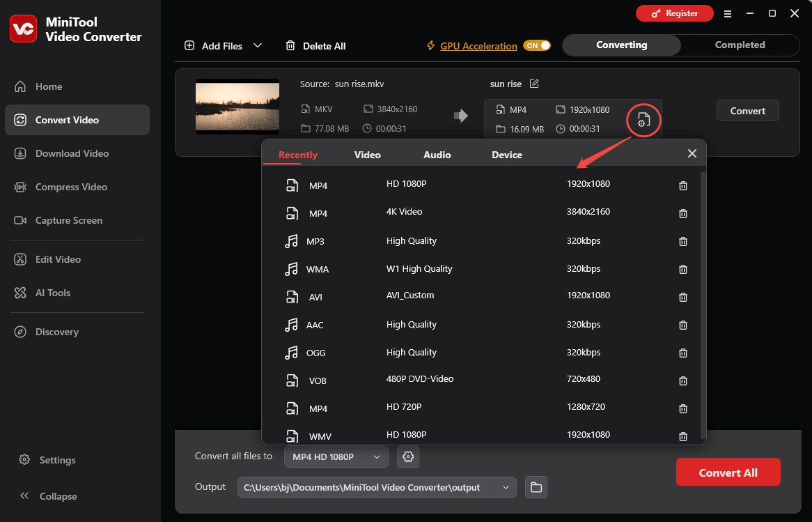Click the Add Files plus icon
The height and width of the screenshot is (522, 812).
pyautogui.click(x=189, y=45)
